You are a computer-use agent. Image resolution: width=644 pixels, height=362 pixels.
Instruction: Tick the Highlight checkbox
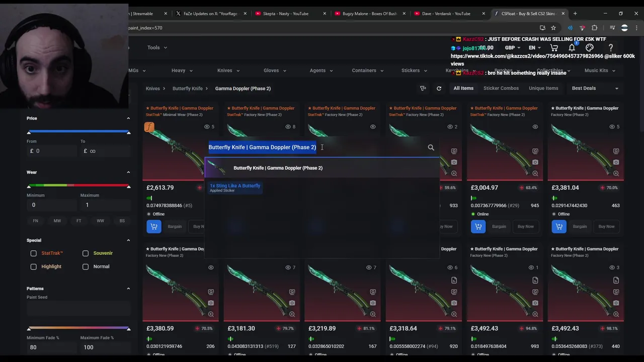coord(34,266)
